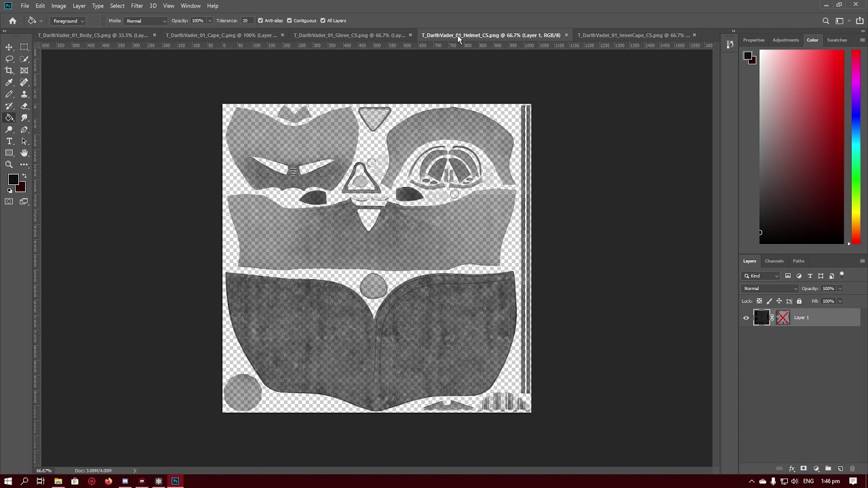
Task: Select the Hand tool
Action: tap(24, 153)
